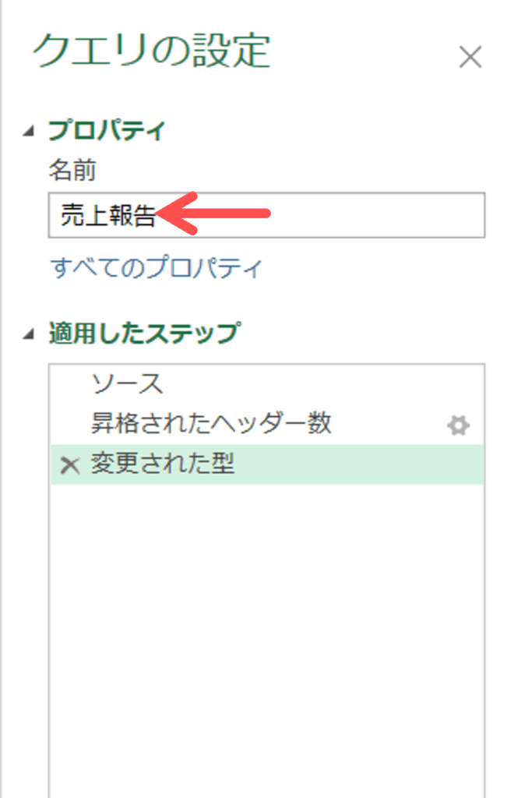The width and height of the screenshot is (532, 798).
Task: Collapse the プロパティ section triangle
Action: point(29,131)
